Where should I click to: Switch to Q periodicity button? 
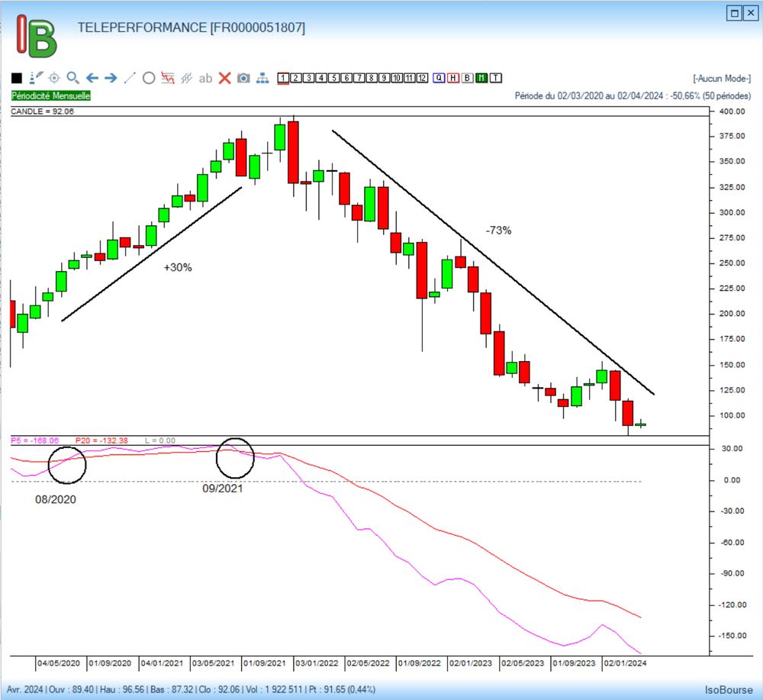click(x=439, y=78)
